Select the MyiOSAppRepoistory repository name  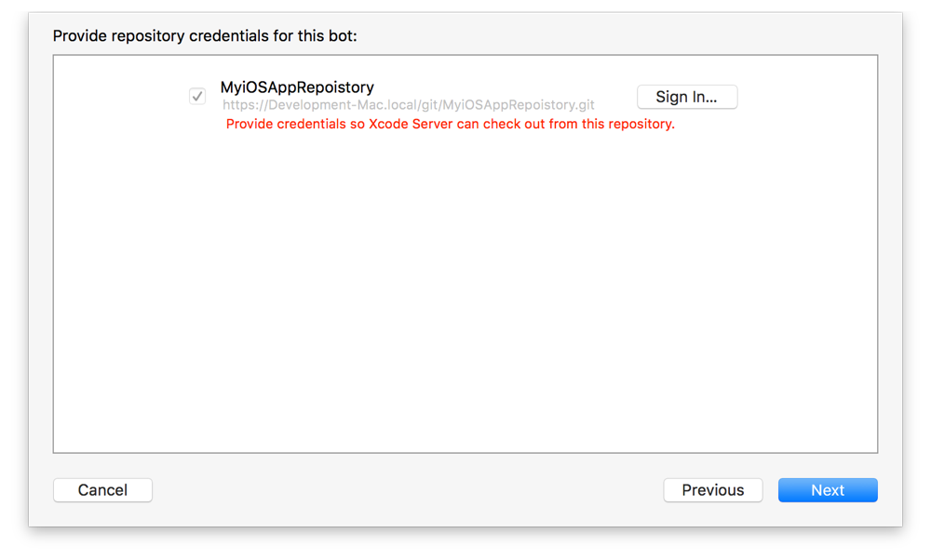click(297, 87)
